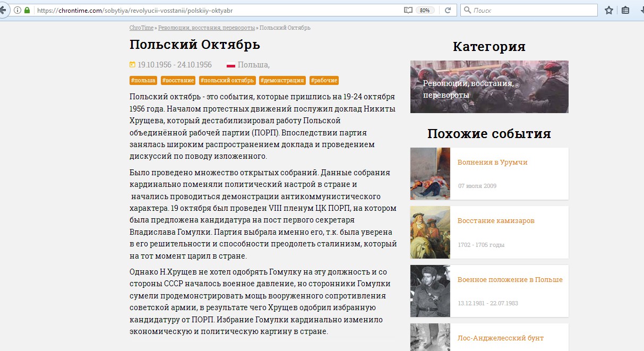Open Волнения в Урумчи event link
The height and width of the screenshot is (351, 644).
click(492, 162)
